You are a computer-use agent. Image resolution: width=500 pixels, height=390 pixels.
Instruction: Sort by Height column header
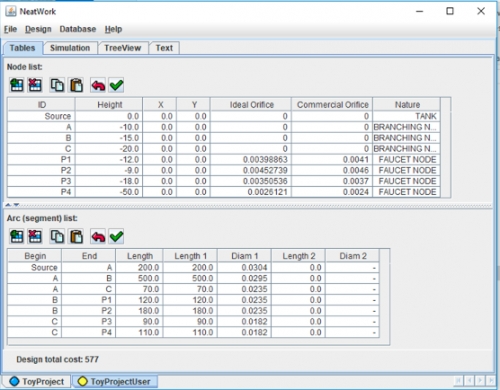109,105
